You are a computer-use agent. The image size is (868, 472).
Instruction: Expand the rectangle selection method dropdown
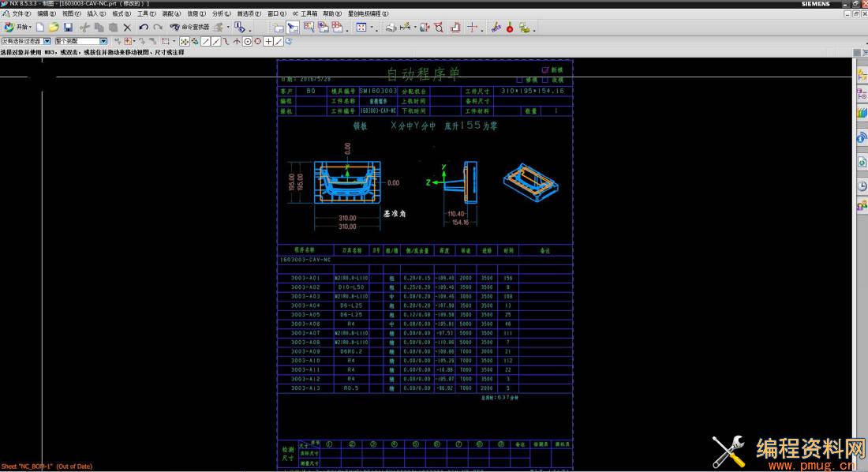tap(174, 42)
